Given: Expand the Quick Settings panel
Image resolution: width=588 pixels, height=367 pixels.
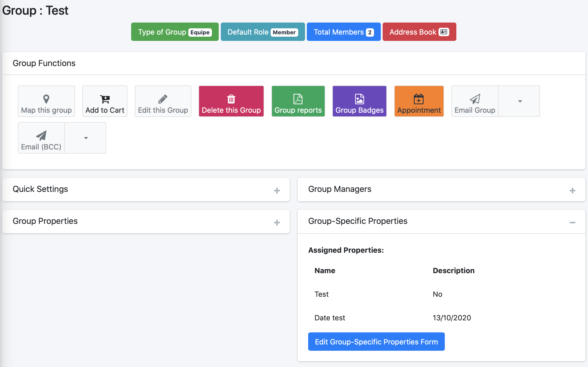Looking at the screenshot, I should (x=277, y=191).
